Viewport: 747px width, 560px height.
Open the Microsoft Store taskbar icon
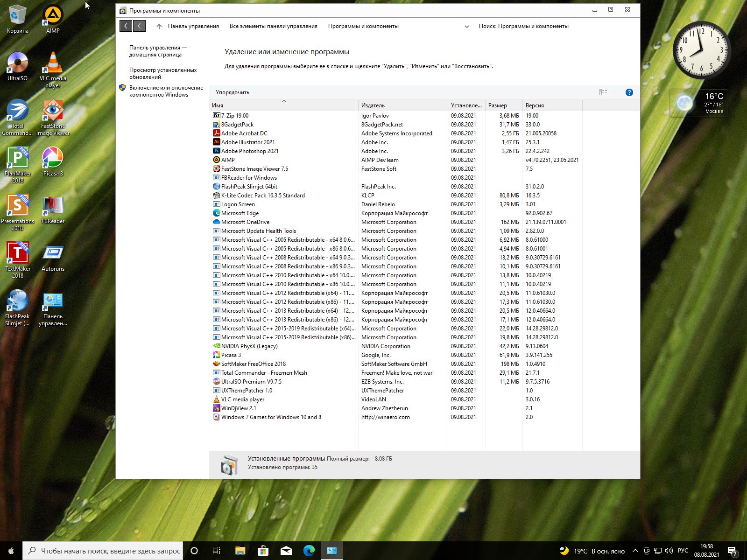click(263, 551)
